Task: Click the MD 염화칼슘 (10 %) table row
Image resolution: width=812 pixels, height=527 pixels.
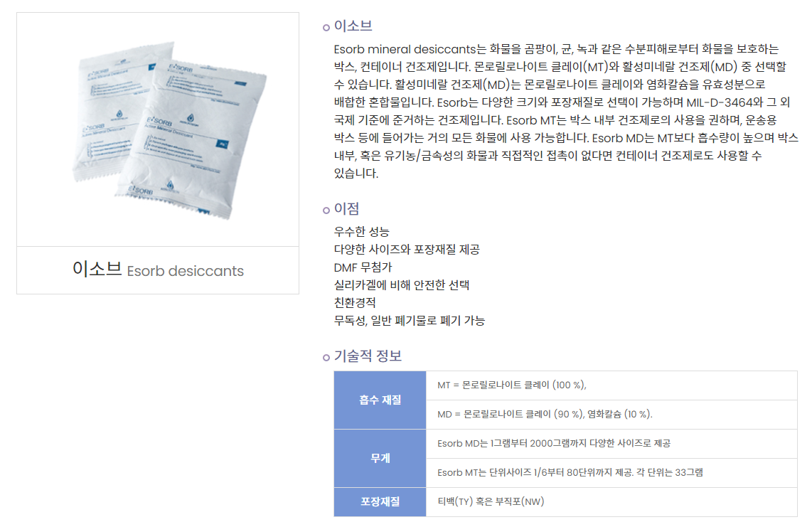Action: pos(611,415)
